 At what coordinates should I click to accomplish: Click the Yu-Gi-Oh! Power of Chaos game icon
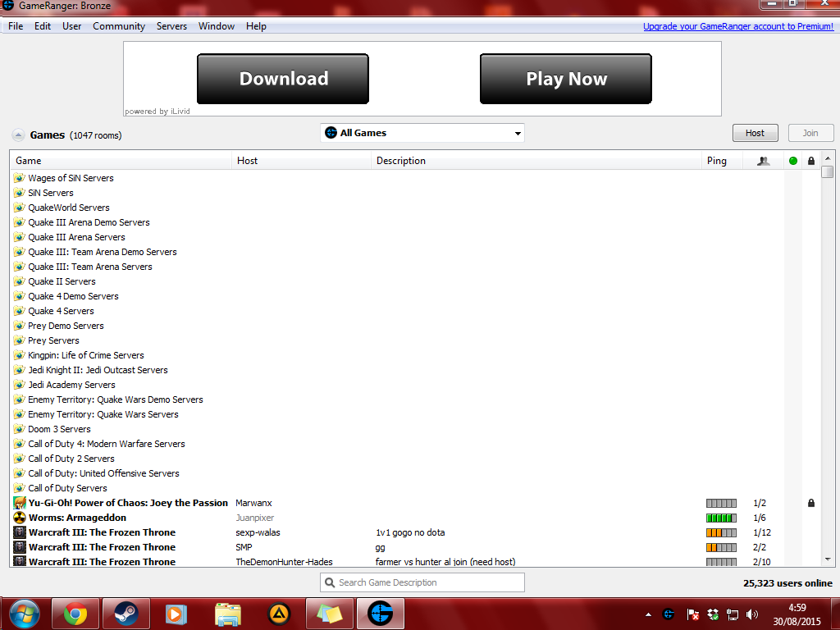pyautogui.click(x=20, y=503)
